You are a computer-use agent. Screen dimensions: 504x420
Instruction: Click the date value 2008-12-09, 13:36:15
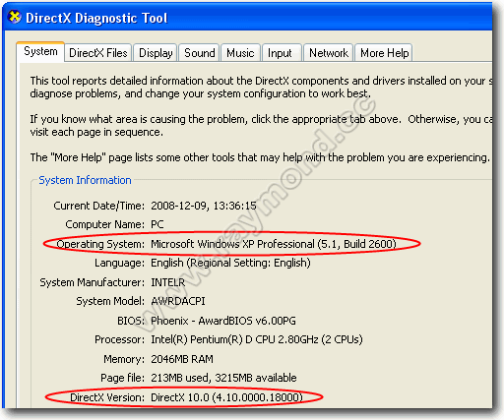point(204,206)
